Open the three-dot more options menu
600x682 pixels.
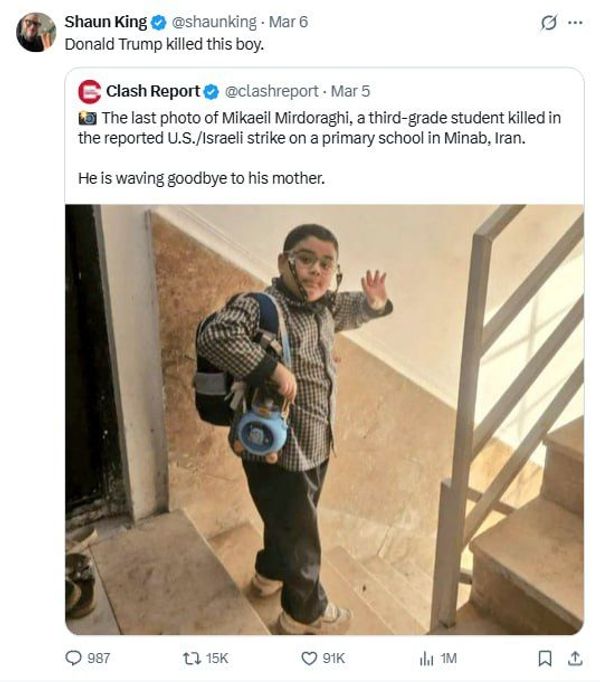(575, 22)
